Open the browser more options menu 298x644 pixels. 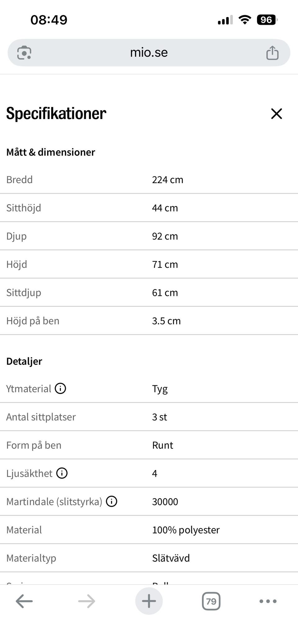click(268, 601)
